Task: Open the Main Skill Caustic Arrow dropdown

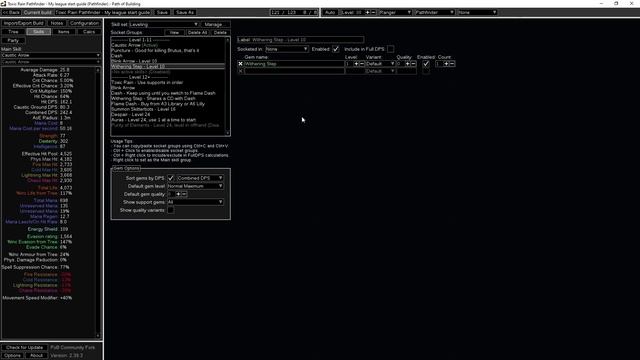Action: click(51, 55)
